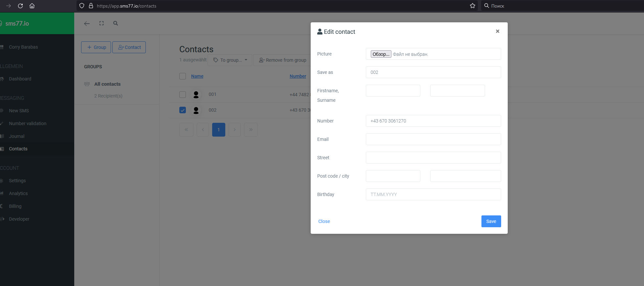Click the Birthday date input field
This screenshot has height=286, width=644.
(433, 194)
